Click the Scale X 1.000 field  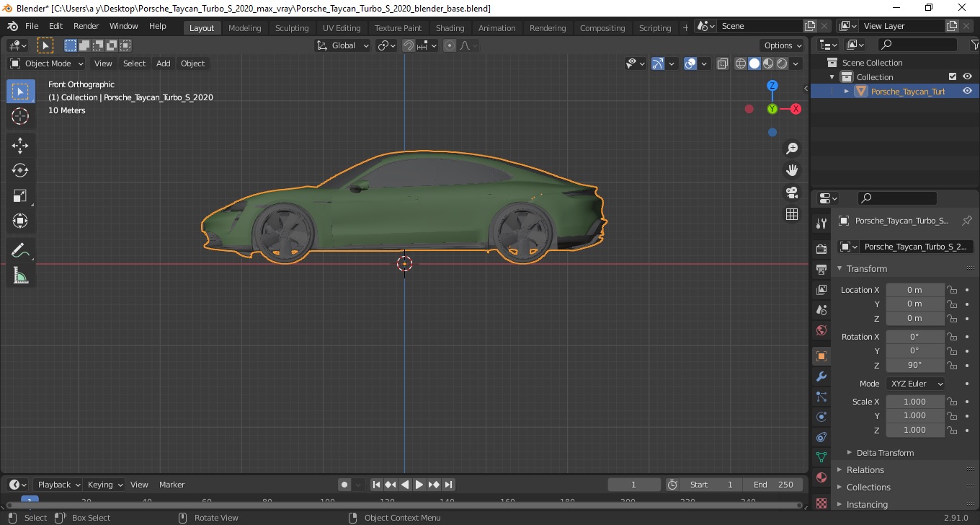point(914,402)
